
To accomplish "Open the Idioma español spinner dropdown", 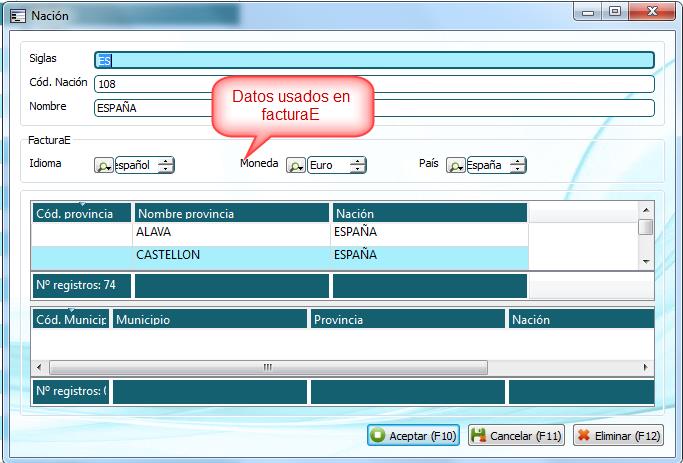I will pyautogui.click(x=165, y=165).
